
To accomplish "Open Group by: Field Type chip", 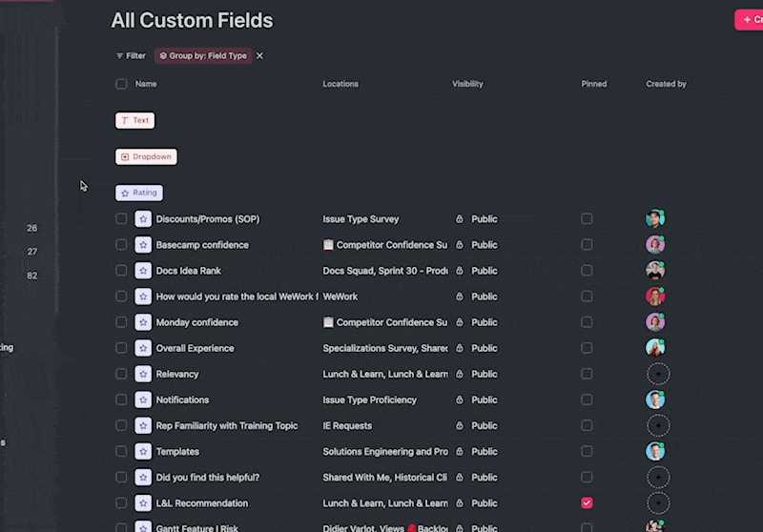I will (203, 56).
